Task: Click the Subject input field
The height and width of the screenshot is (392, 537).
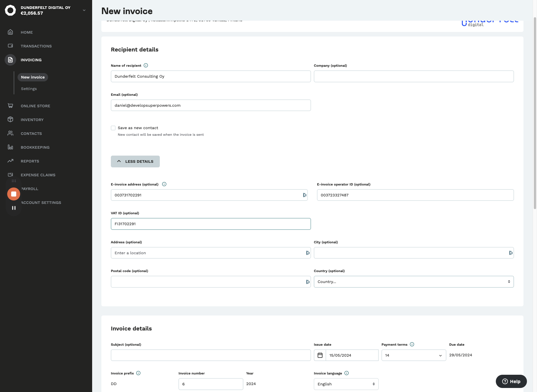Action: (210, 355)
